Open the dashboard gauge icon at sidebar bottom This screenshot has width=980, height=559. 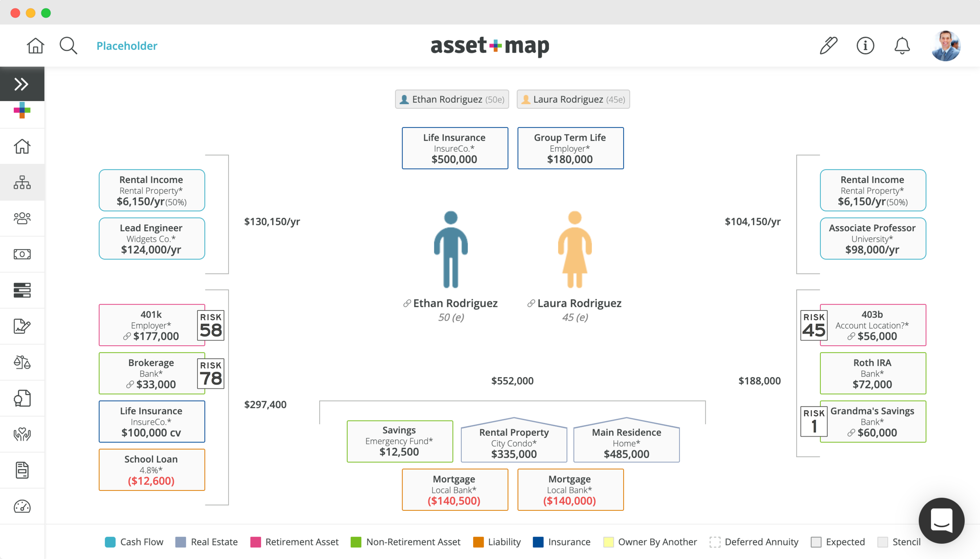pos(22,506)
